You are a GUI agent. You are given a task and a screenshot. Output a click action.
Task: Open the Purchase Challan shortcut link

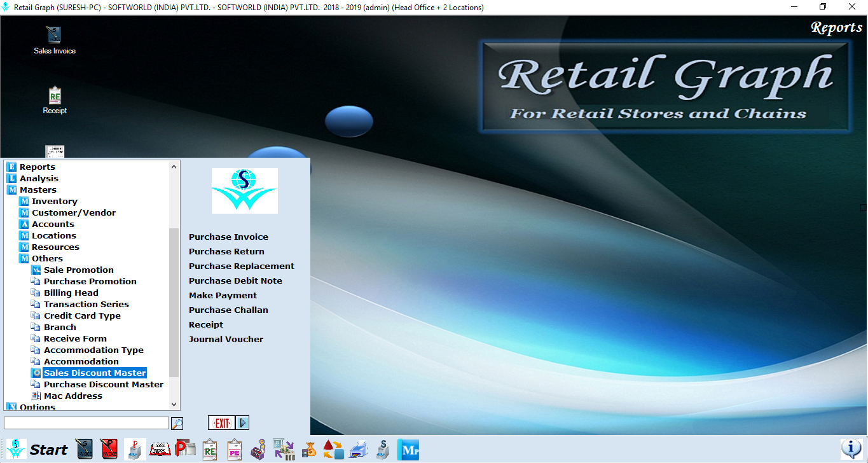click(228, 310)
